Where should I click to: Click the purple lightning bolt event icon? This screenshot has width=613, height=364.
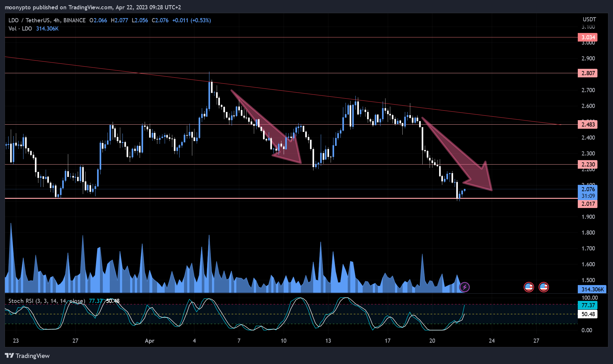pos(465,287)
